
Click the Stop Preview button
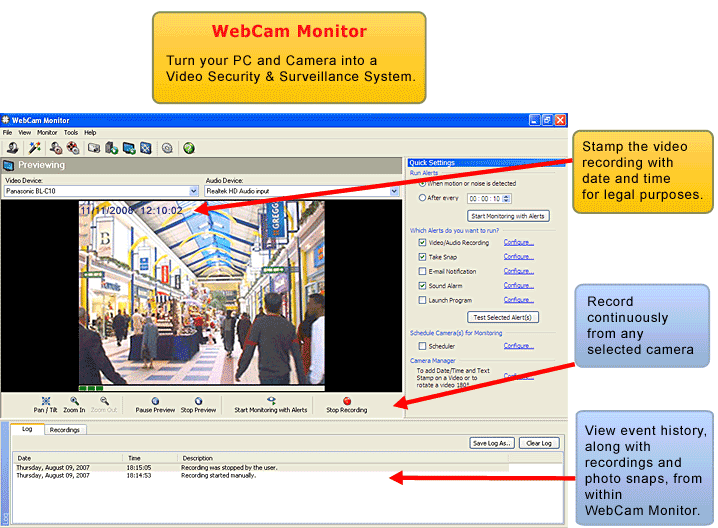click(198, 405)
